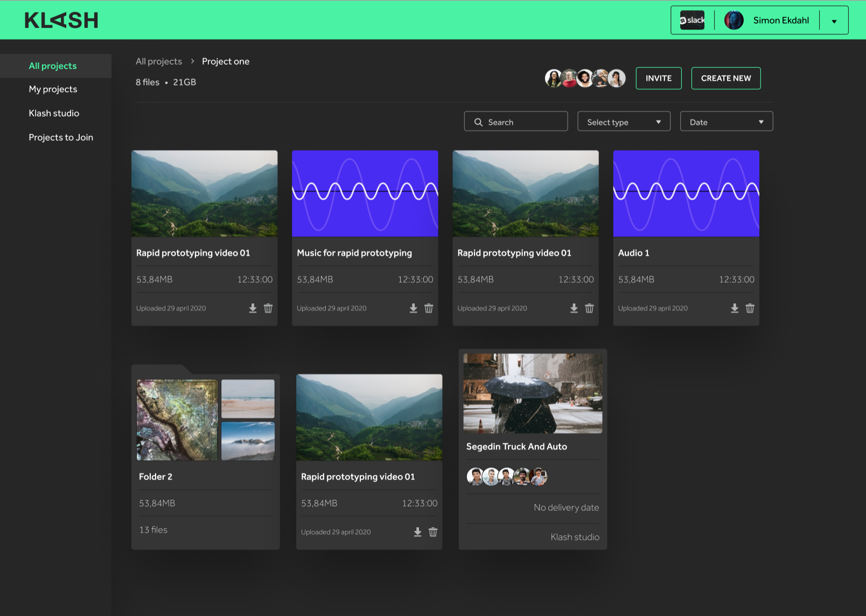Click the Segedin Truck And Auto title
The image size is (866, 616).
tap(516, 446)
